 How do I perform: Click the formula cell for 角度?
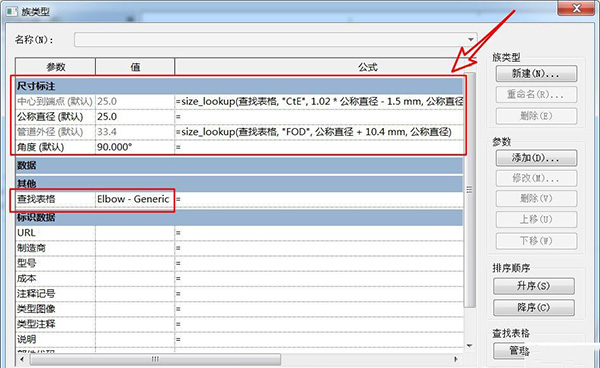point(319,147)
